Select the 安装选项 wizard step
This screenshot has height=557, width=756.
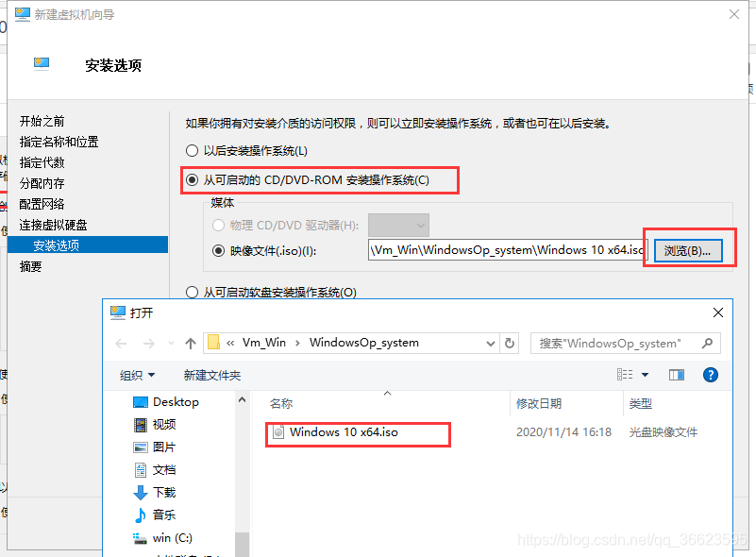coord(88,245)
